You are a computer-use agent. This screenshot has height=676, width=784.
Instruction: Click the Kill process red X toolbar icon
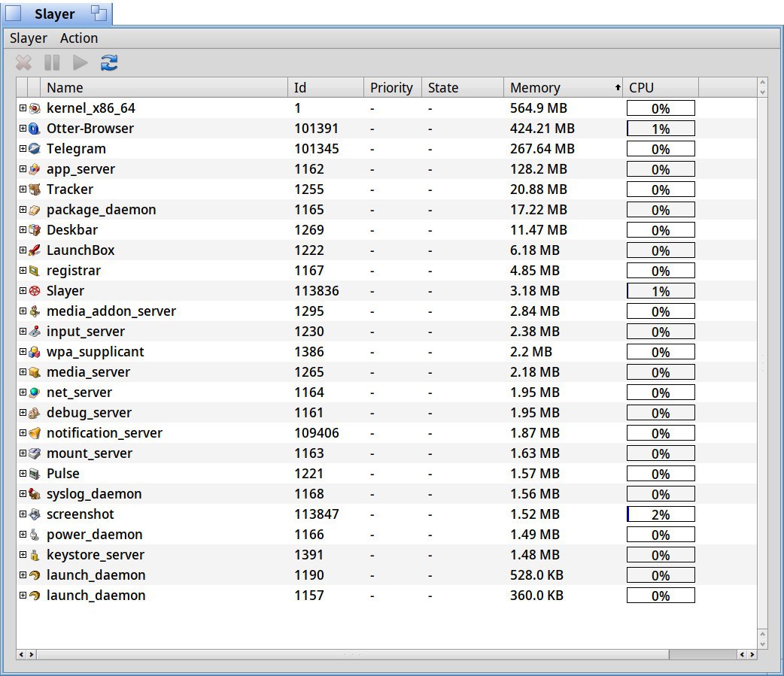point(23,63)
